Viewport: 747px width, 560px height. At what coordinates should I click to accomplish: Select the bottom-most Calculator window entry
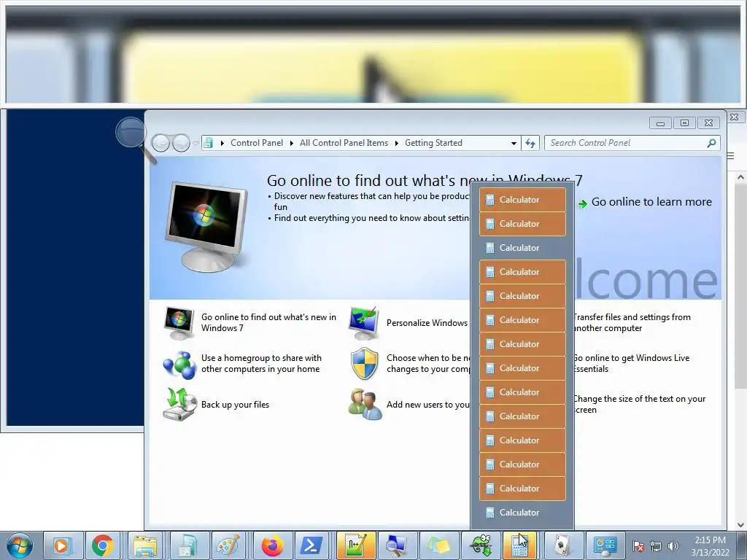click(x=522, y=513)
